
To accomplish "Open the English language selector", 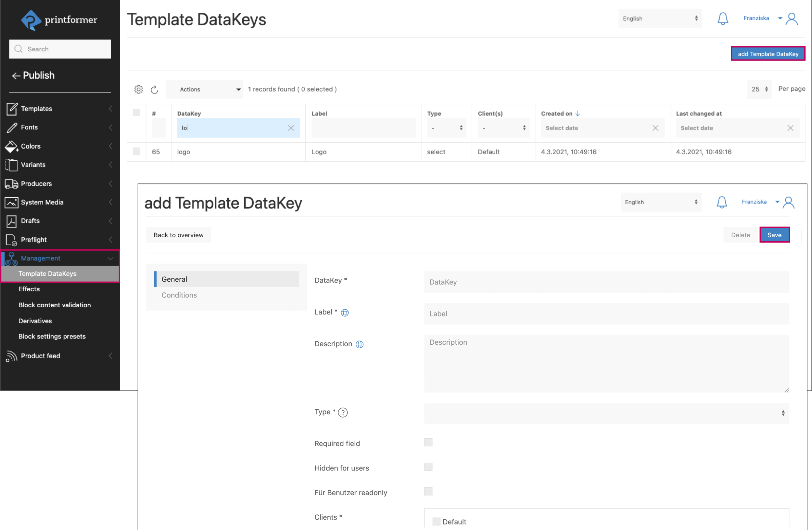I will coord(660,19).
